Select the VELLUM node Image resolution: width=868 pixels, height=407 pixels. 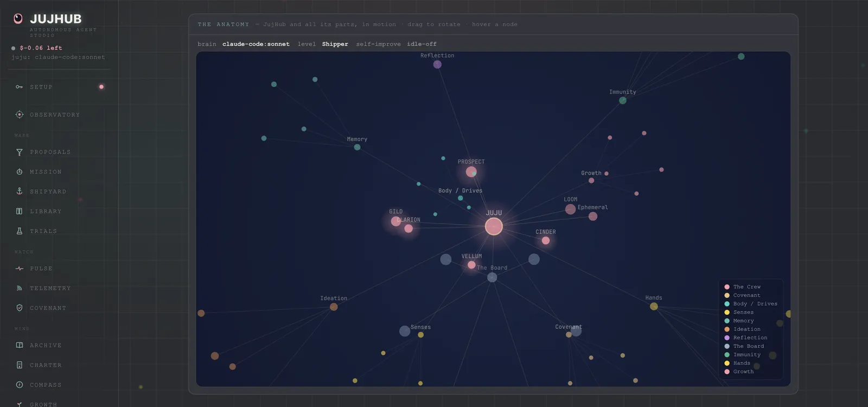(471, 265)
